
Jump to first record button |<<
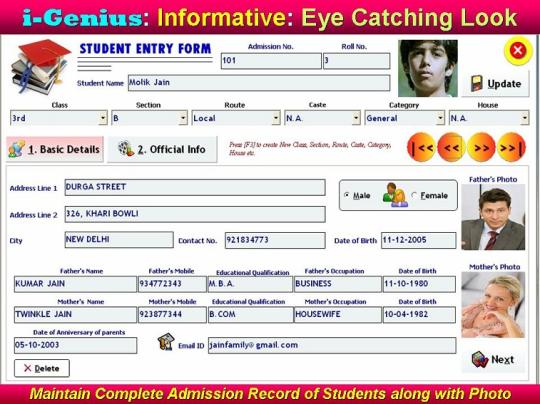421,147
